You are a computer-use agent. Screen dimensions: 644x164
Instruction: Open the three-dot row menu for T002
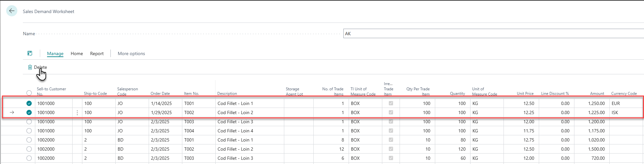pyautogui.click(x=77, y=112)
